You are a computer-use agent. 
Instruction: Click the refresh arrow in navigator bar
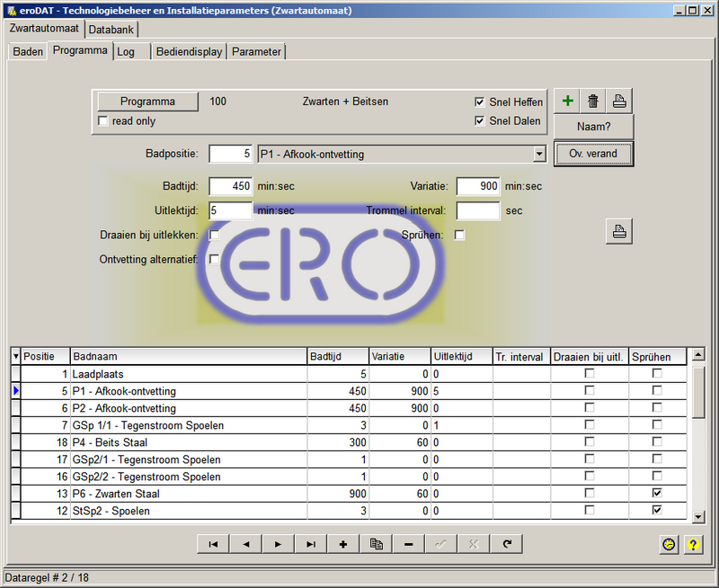[507, 544]
